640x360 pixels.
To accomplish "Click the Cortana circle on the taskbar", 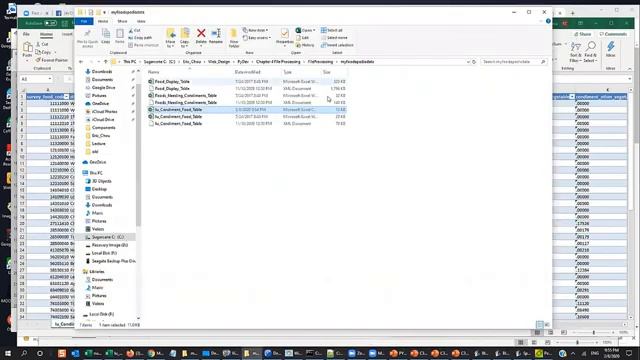I will (40, 353).
